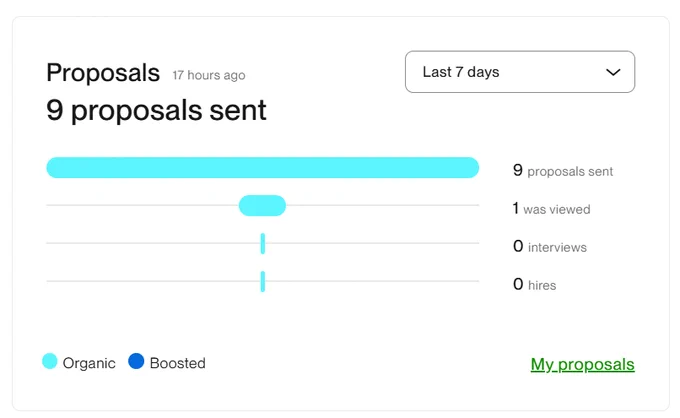Click the large 9 proposals sent headline
This screenshot has height=418, width=680.
(x=156, y=110)
